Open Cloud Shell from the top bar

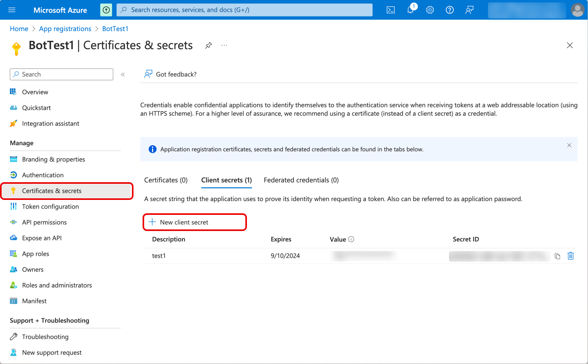coord(391,10)
